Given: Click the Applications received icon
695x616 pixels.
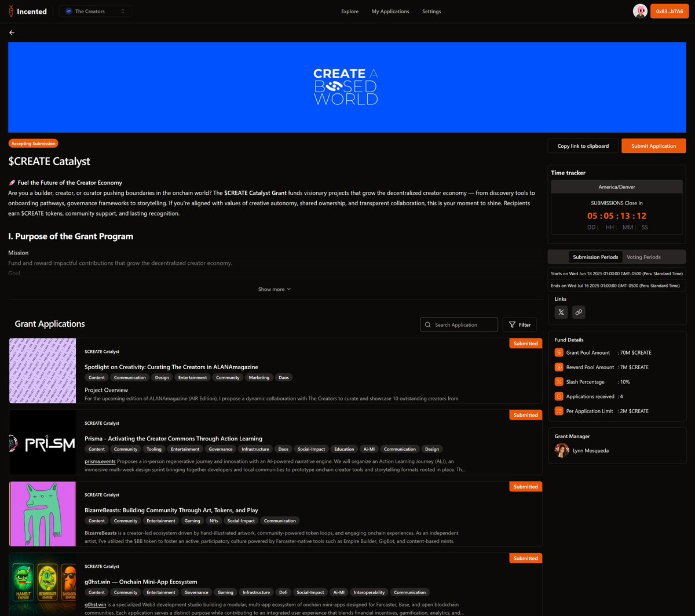Looking at the screenshot, I should click(x=559, y=396).
